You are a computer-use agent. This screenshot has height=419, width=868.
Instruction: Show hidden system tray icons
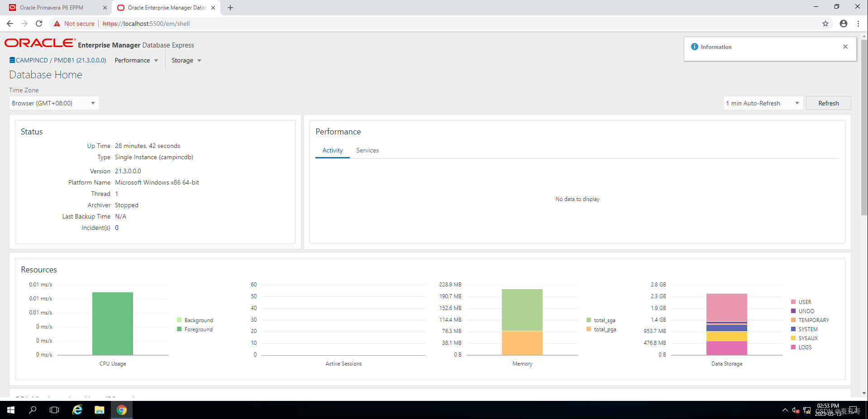coord(785,410)
